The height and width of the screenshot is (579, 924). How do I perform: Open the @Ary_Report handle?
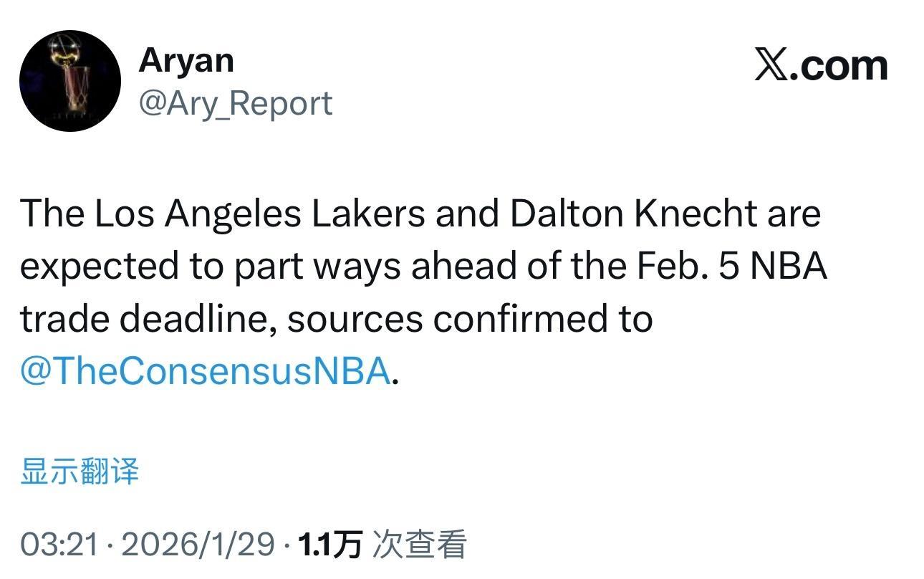235,103
